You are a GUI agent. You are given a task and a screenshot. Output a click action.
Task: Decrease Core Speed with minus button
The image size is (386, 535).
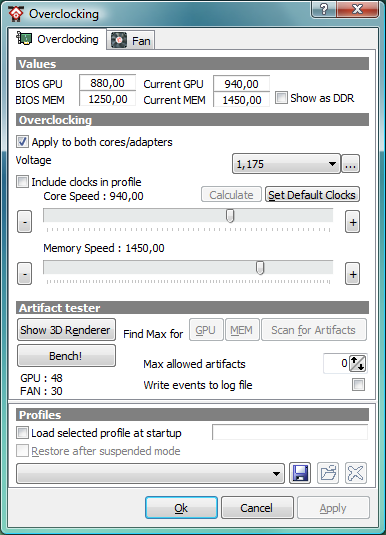click(25, 222)
